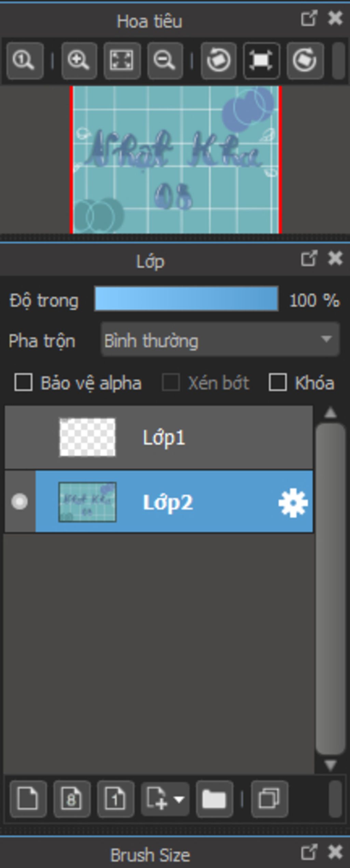Zoom in using the navigator magnifier

(79, 61)
